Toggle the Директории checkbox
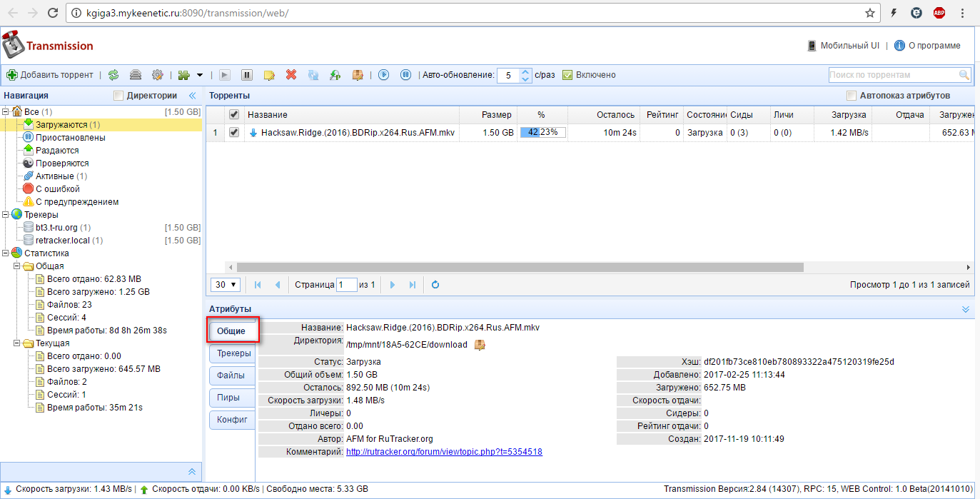 [x=119, y=96]
